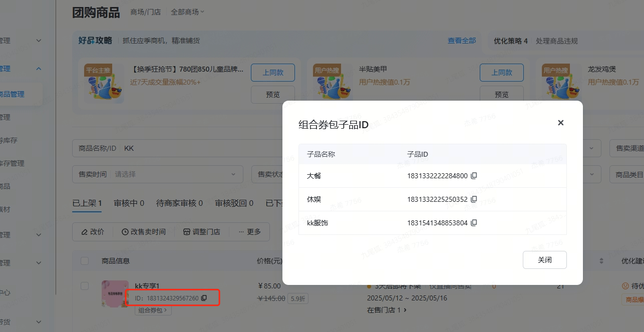Copy the kk服饰 sub-product ID

tap(474, 223)
